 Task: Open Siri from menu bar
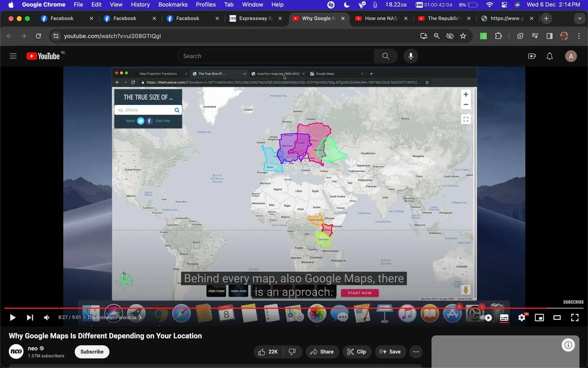[517, 5]
